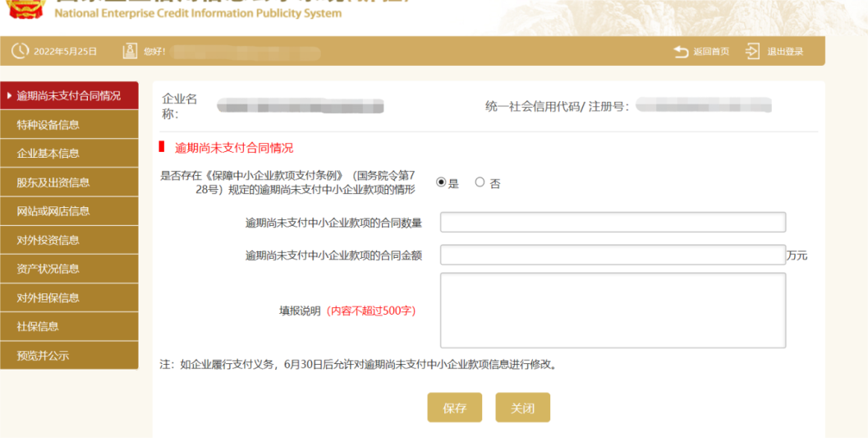Click the 填报说明 text area
This screenshot has width=868, height=438.
tap(613, 311)
